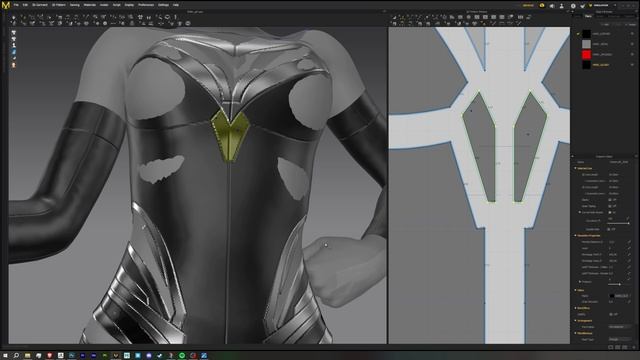Click the yellow round icon in title bar
640x360 pixels.
point(542,6)
